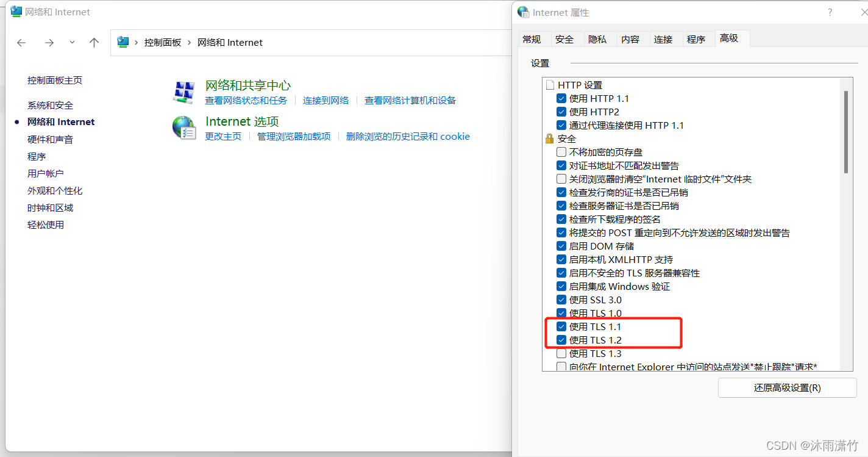Uncheck 使用 HTTP 1.1 checkbox

[x=561, y=98]
